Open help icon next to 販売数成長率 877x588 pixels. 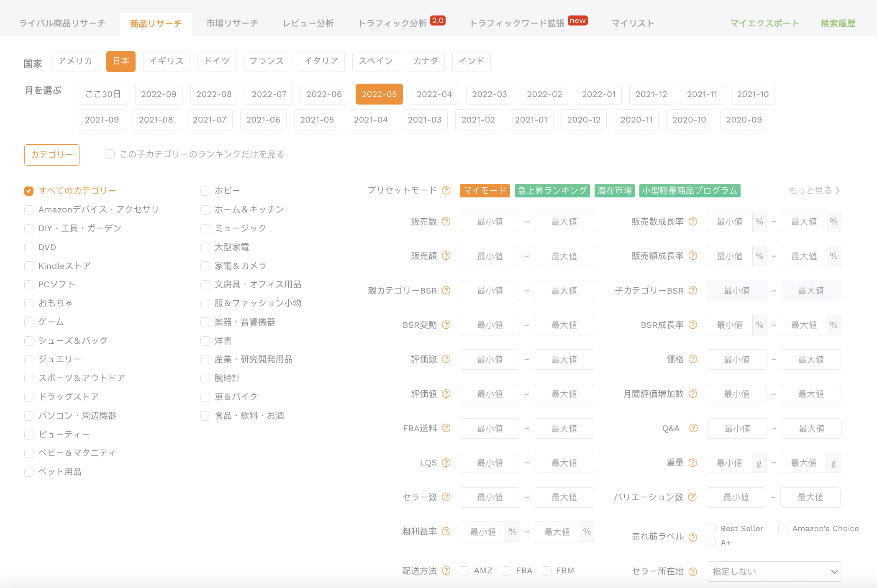[693, 222]
